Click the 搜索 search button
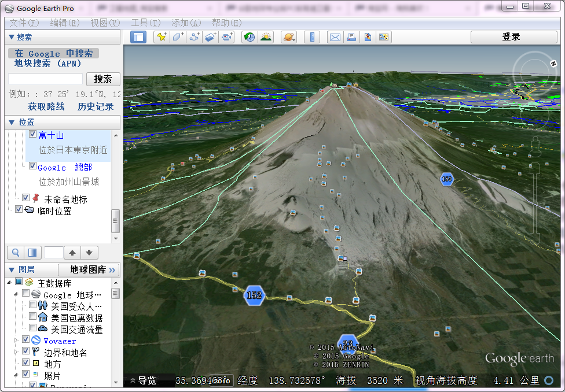 tap(103, 79)
